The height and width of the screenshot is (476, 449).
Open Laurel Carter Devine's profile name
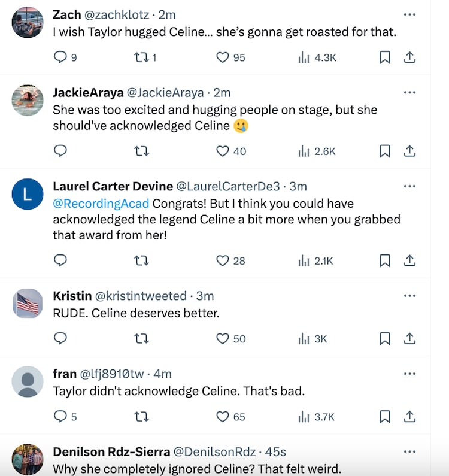coord(113,187)
